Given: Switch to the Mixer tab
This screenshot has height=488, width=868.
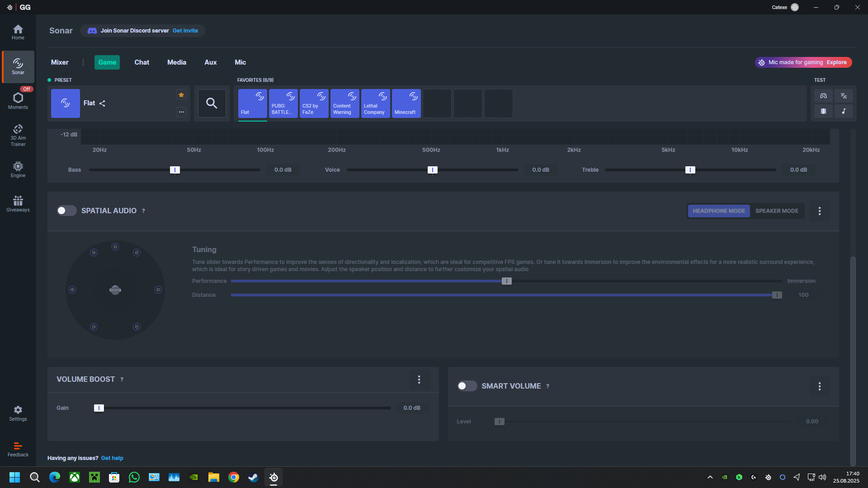Looking at the screenshot, I should pos(60,62).
